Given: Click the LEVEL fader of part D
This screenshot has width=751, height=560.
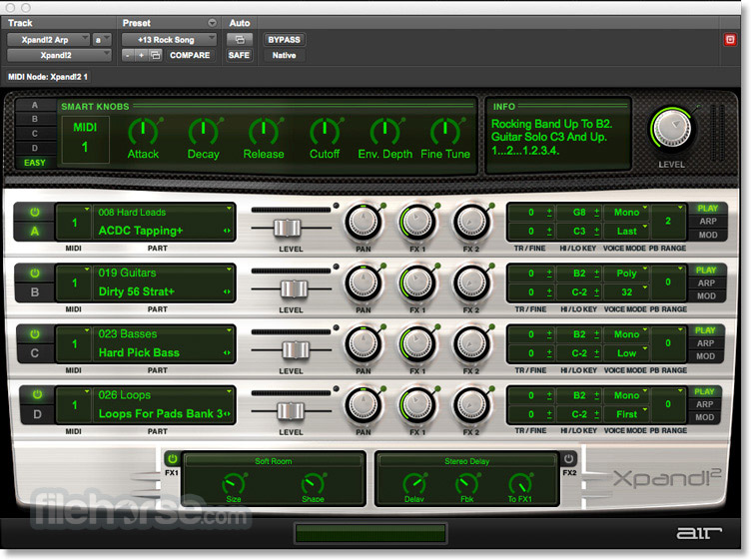Looking at the screenshot, I should (x=291, y=410).
